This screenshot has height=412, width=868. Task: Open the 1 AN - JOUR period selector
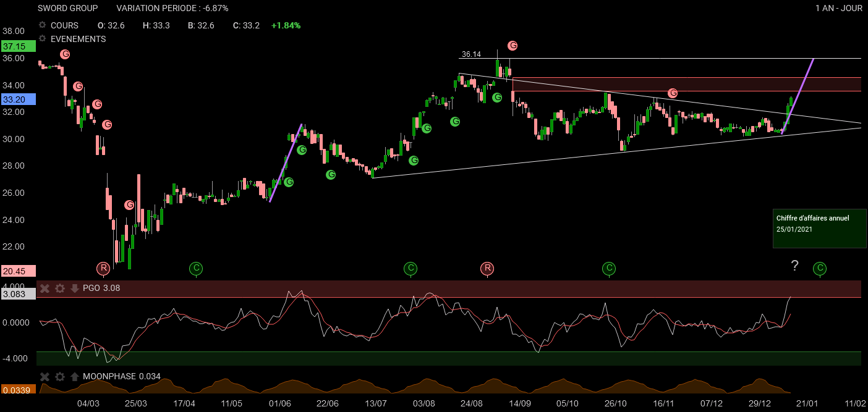[839, 8]
